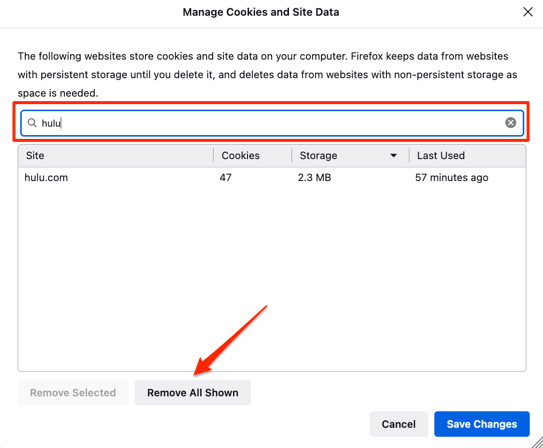Save Changes to cookies and site data
This screenshot has height=448, width=543.
(482, 424)
